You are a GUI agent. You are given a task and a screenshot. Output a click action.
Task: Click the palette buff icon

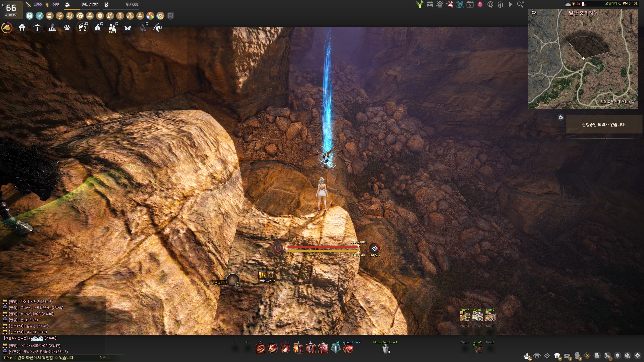tap(80, 16)
